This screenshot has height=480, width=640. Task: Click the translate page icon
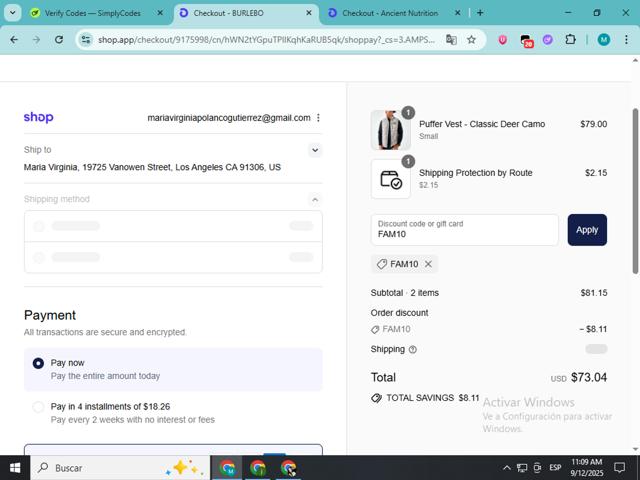pyautogui.click(x=451, y=40)
